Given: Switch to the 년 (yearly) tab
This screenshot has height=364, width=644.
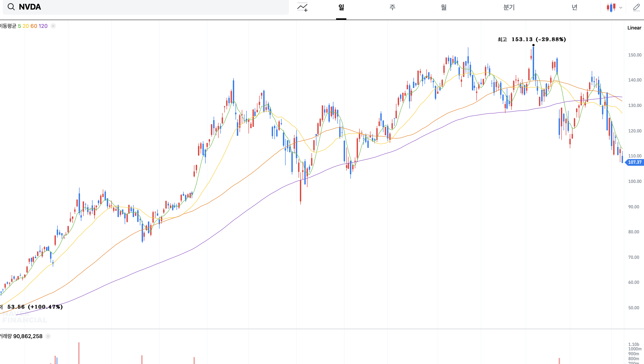Looking at the screenshot, I should pos(575,7).
